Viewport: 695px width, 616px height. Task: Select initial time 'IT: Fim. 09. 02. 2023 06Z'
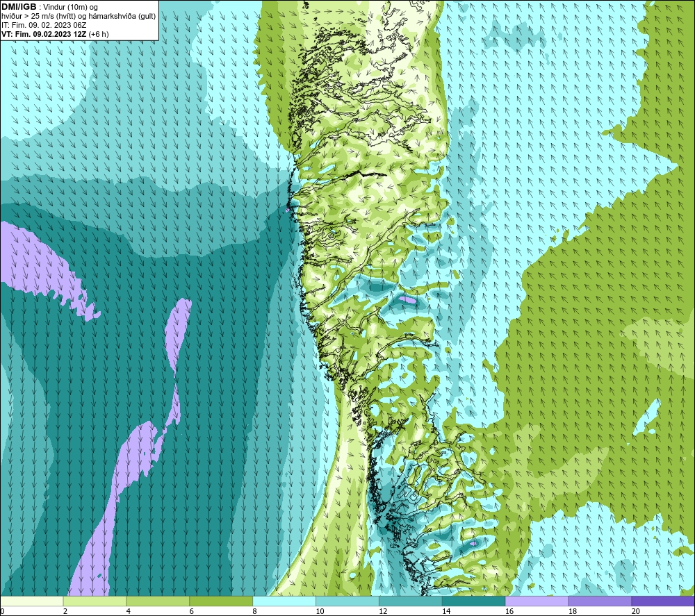44,25
